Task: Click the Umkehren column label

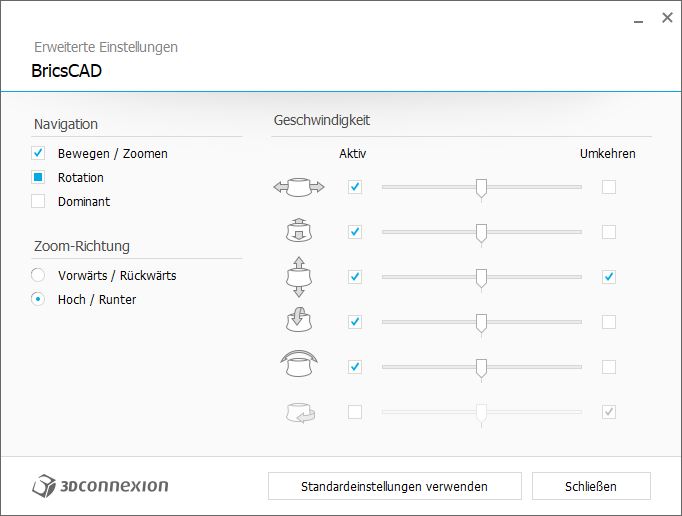Action: tap(608, 154)
